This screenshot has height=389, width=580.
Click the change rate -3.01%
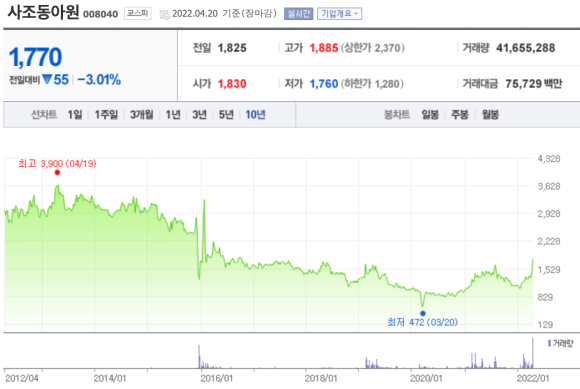(99, 80)
